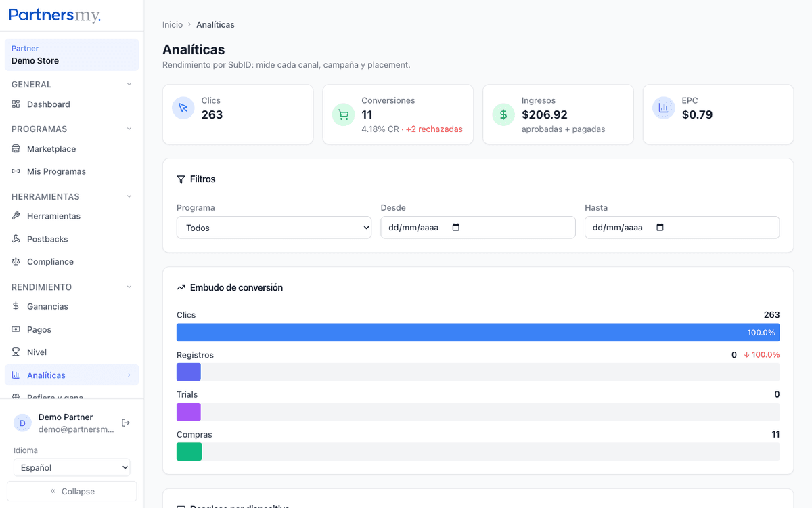Click the indigo Registros funnel bar

(189, 372)
